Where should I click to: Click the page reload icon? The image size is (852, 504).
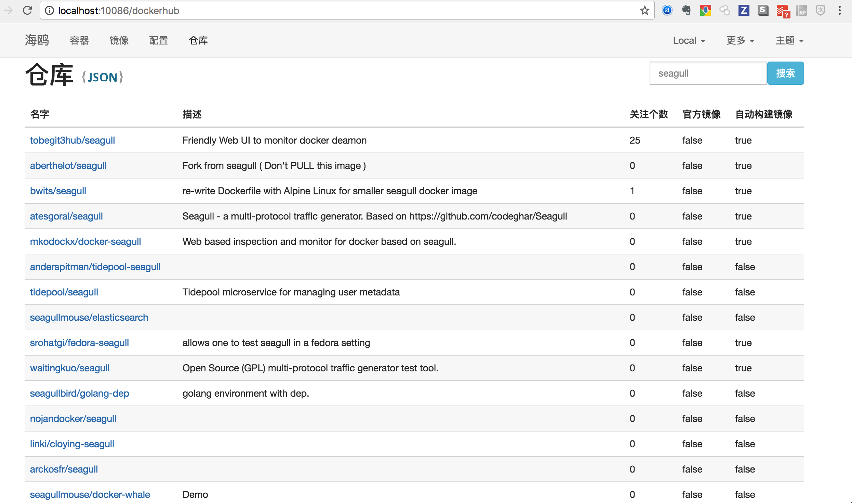pyautogui.click(x=28, y=11)
